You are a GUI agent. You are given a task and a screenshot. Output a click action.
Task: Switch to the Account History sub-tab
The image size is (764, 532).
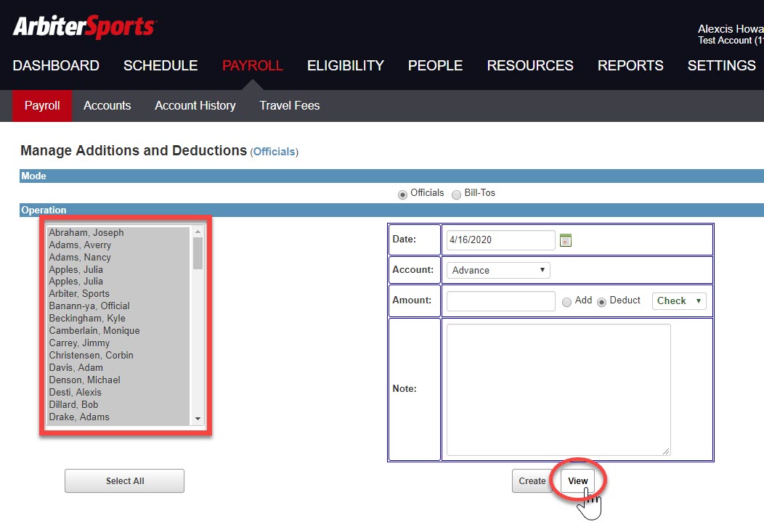tap(195, 106)
